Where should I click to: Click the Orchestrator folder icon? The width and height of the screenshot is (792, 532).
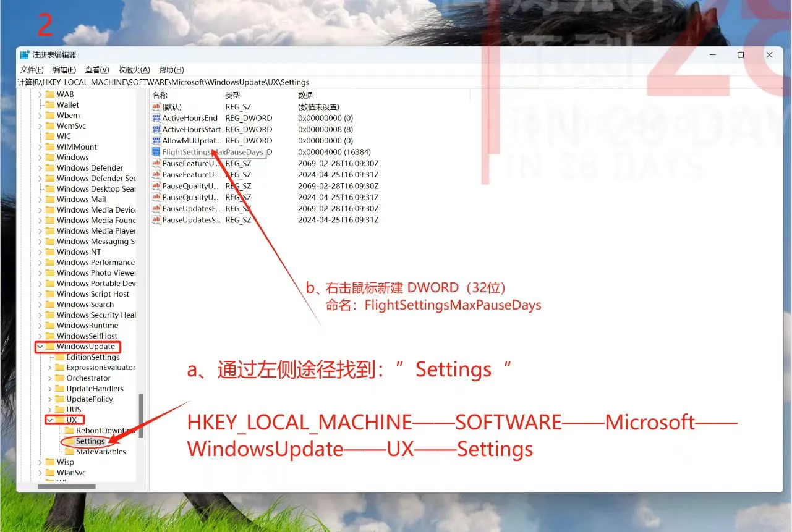point(60,378)
